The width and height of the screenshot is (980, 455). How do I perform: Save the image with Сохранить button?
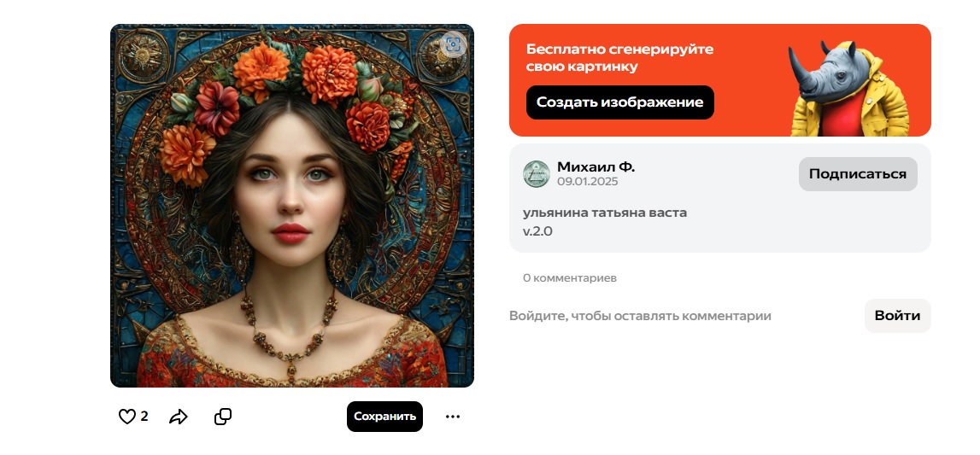(385, 417)
